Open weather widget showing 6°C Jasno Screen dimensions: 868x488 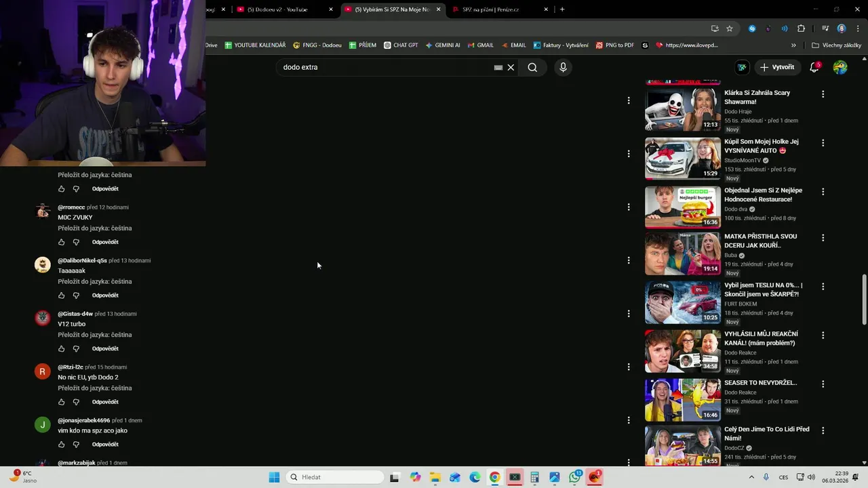click(x=22, y=477)
